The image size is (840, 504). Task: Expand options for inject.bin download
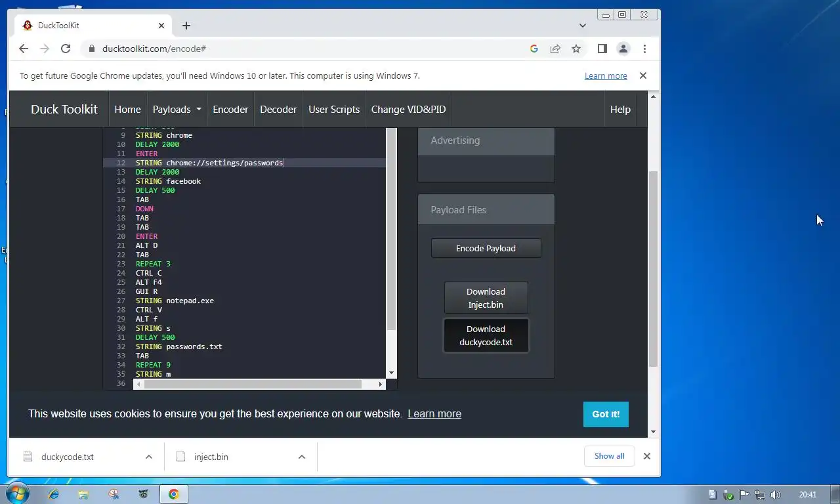pyautogui.click(x=302, y=457)
